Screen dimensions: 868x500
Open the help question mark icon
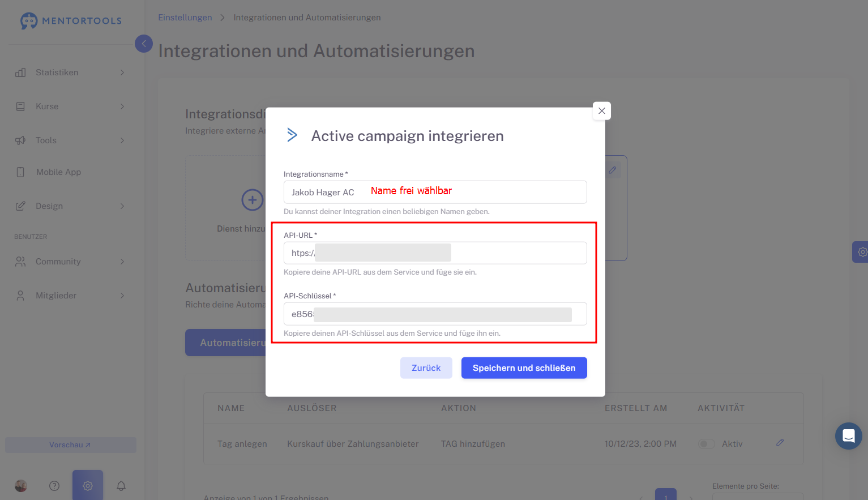click(54, 486)
